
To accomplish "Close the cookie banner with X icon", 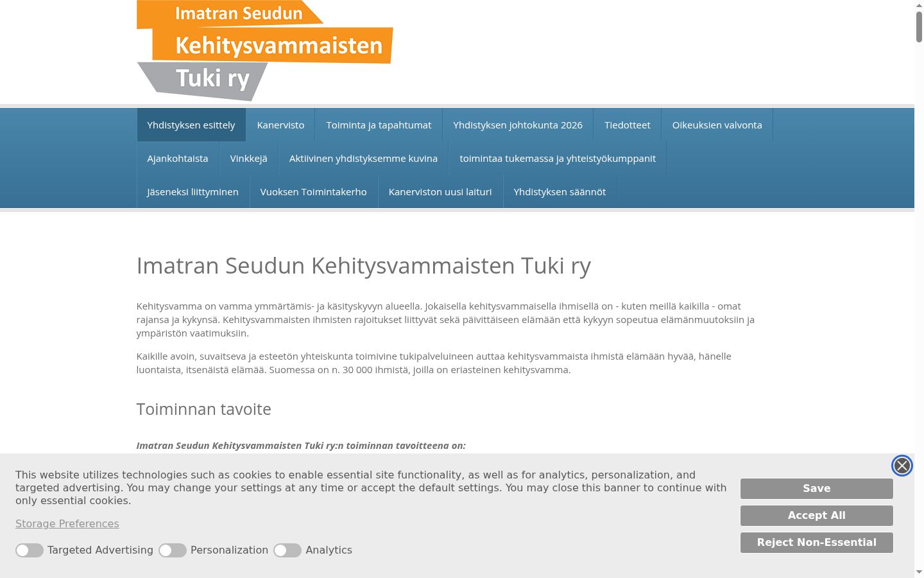I will (902, 466).
